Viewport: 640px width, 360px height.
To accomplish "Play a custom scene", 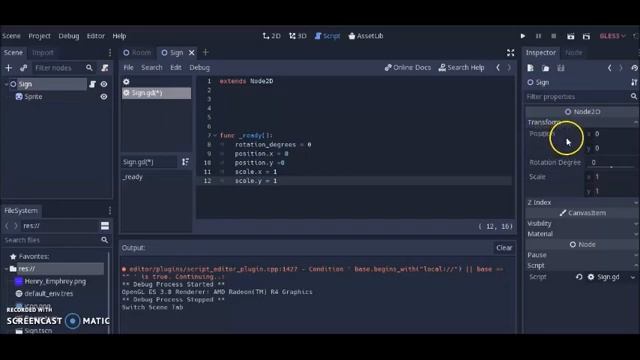I will point(587,36).
